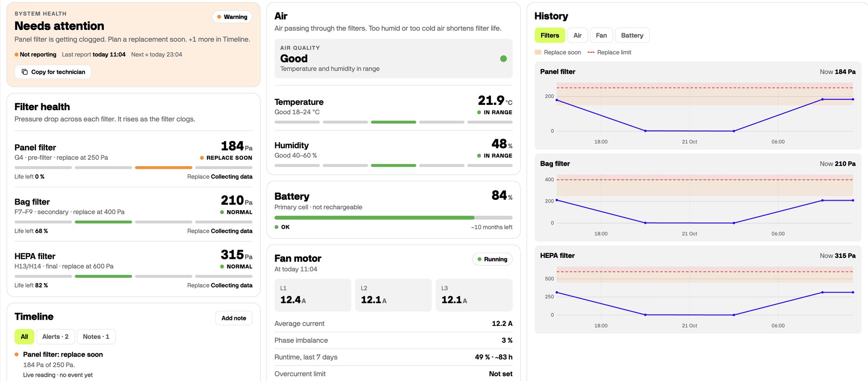868x381 pixels.
Task: Click the Battery level progress bar
Action: [393, 218]
